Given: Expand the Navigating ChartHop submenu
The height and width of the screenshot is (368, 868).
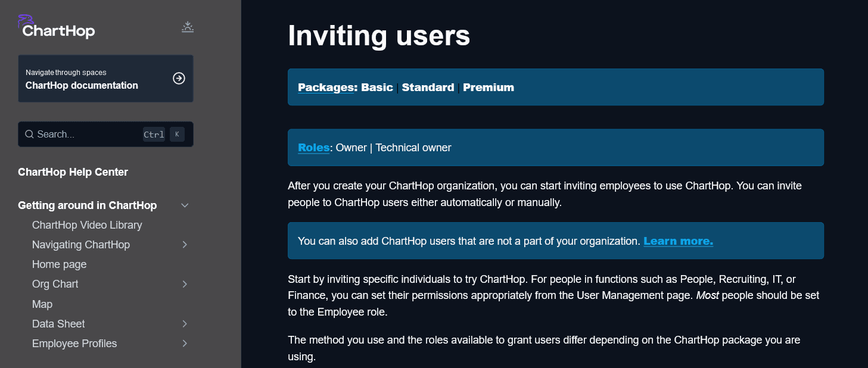Looking at the screenshot, I should click(x=185, y=245).
